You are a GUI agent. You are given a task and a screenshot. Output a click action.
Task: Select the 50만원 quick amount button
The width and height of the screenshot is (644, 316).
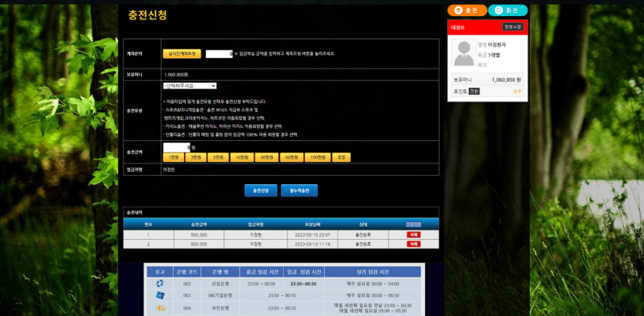[x=291, y=157]
